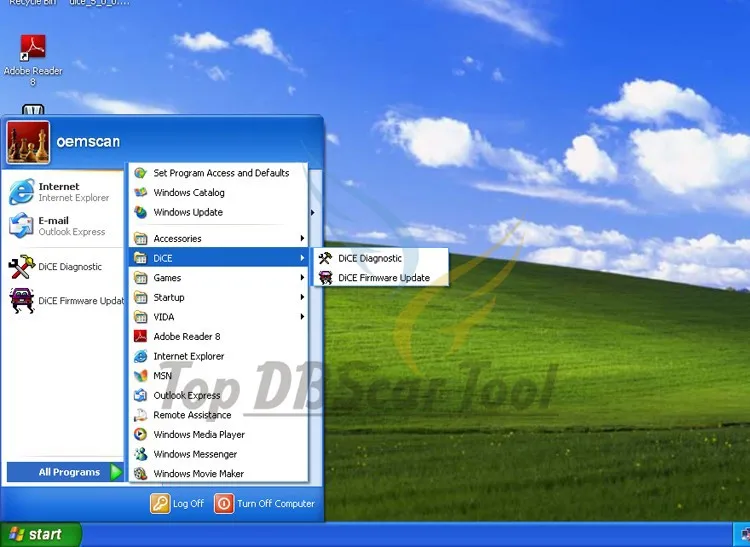Expand the Startup submenu arrow
750x547 pixels.
point(302,297)
